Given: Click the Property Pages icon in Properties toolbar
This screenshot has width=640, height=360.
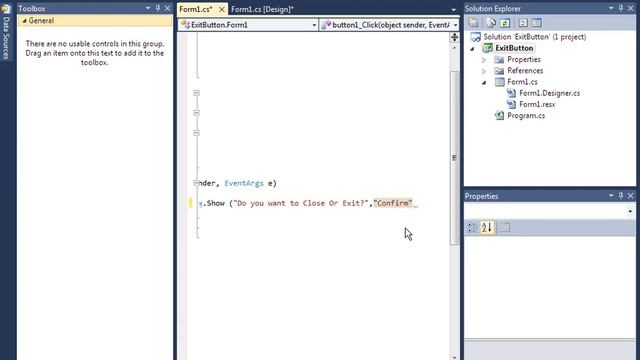Looking at the screenshot, I should pyautogui.click(x=505, y=227).
